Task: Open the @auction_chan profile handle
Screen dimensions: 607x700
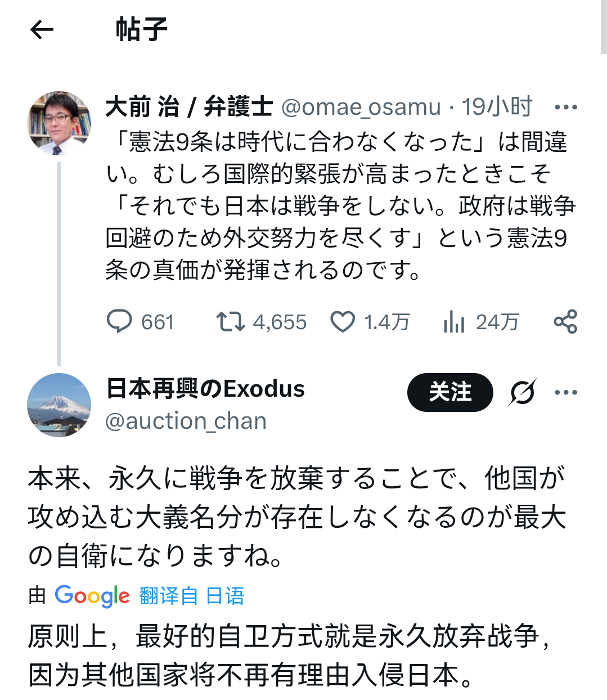Action: (x=186, y=421)
